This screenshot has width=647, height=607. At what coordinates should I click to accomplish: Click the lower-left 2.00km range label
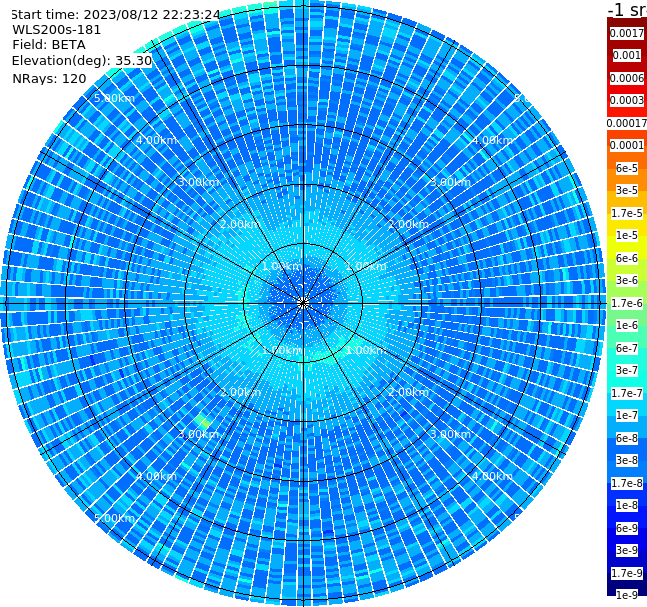coord(240,392)
